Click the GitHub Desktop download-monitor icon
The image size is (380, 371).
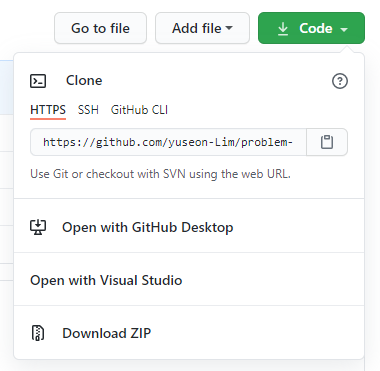pyautogui.click(x=38, y=227)
